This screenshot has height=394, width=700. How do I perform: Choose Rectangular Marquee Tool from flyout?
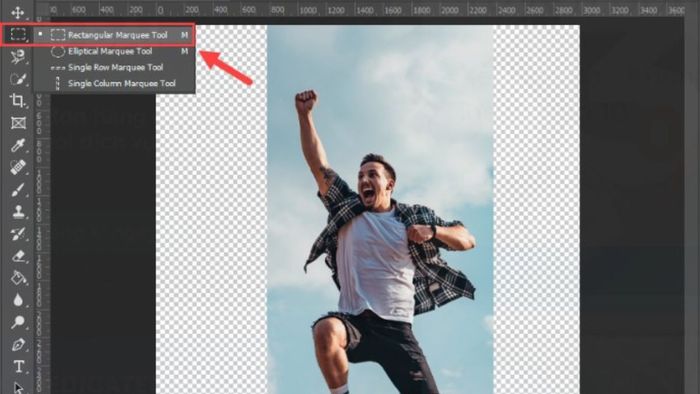tap(115, 35)
